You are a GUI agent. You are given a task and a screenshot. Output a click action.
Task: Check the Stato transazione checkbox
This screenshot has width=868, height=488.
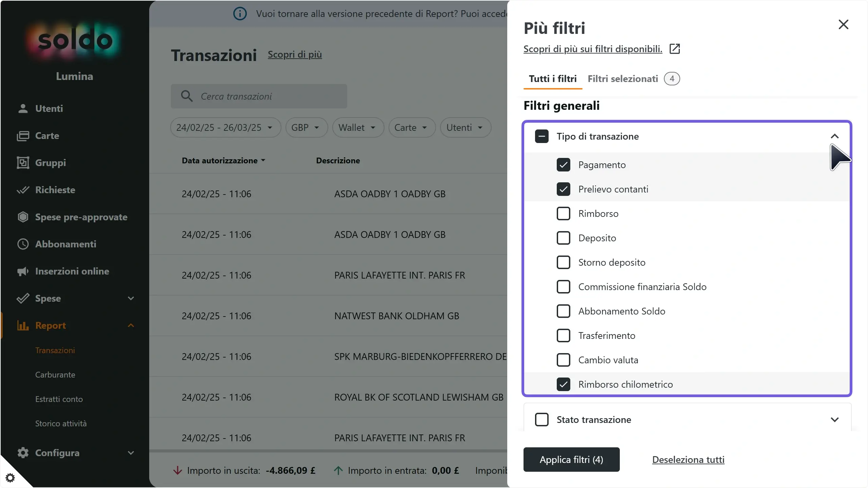(x=541, y=420)
